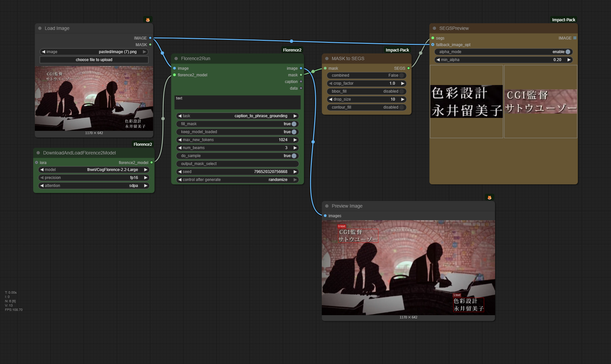Click the MASK to SEGS node collapse dot
This screenshot has height=364, width=611.
(x=327, y=58)
